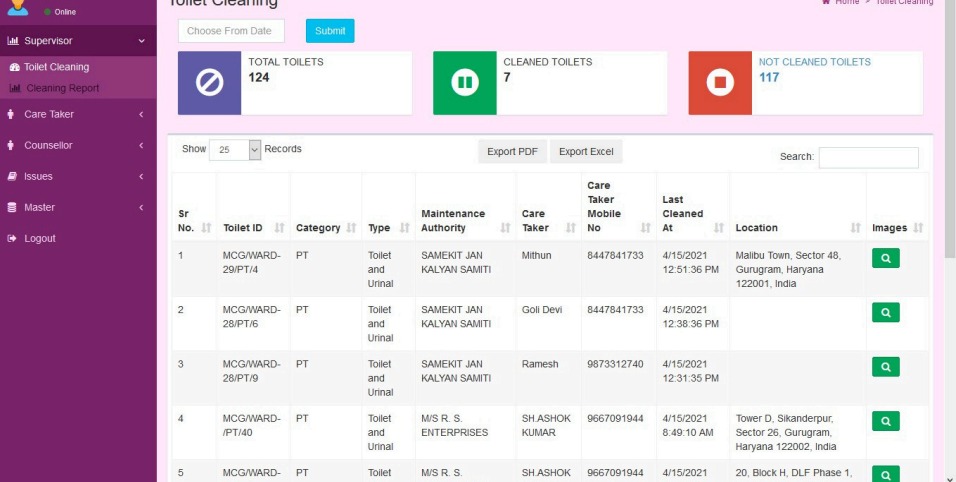This screenshot has width=956, height=482.
Task: Expand the Counsellor sidebar menu
Action: tap(141, 145)
